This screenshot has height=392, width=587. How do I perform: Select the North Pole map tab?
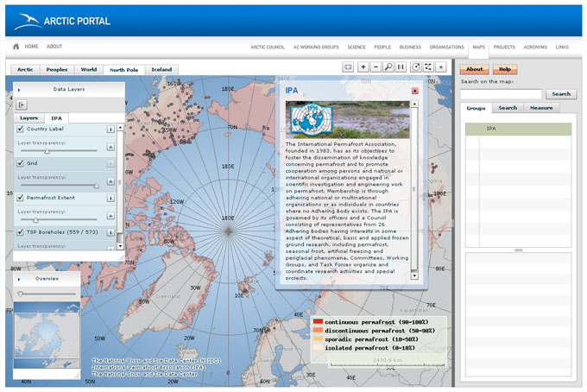tap(124, 70)
